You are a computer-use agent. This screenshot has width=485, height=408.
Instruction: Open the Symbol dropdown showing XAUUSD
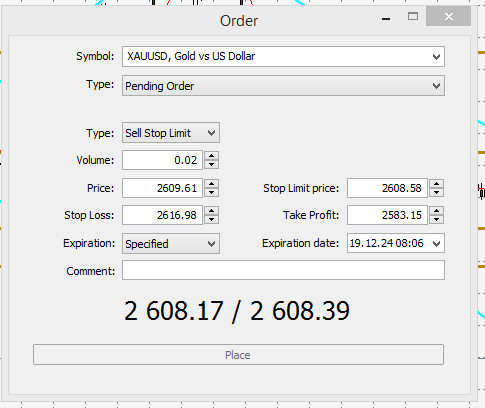point(283,57)
